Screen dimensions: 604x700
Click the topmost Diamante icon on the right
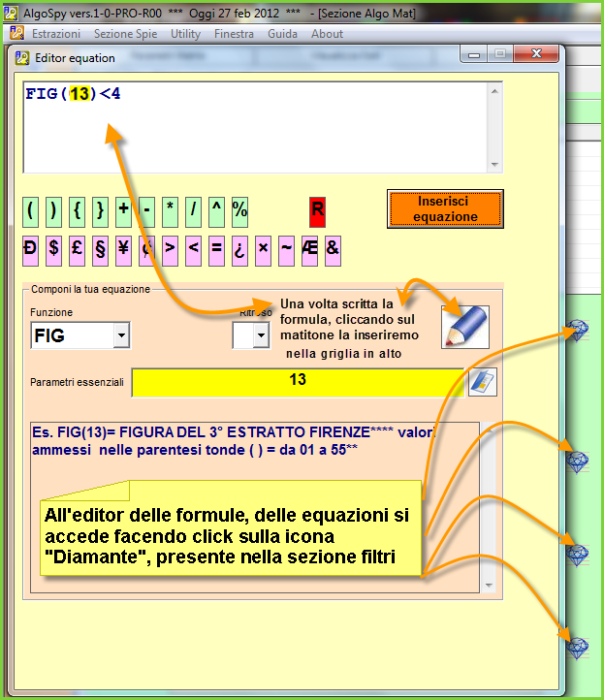578,332
